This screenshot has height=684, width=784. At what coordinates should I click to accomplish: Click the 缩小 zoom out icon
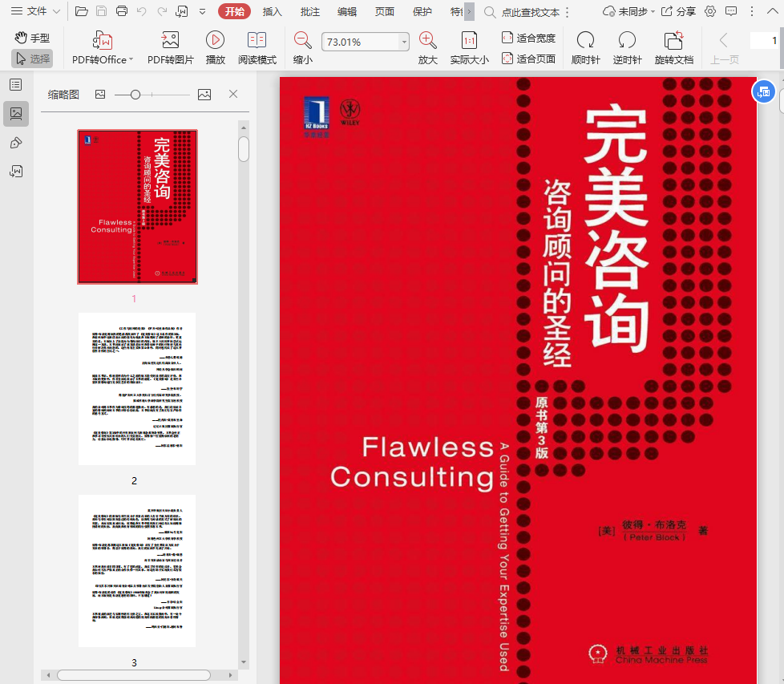[302, 48]
